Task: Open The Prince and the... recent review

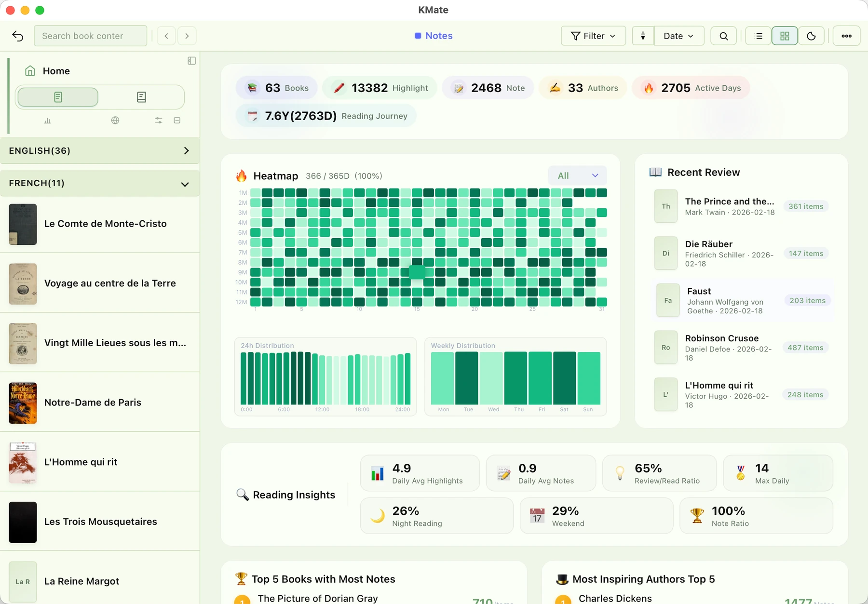Action: click(741, 206)
